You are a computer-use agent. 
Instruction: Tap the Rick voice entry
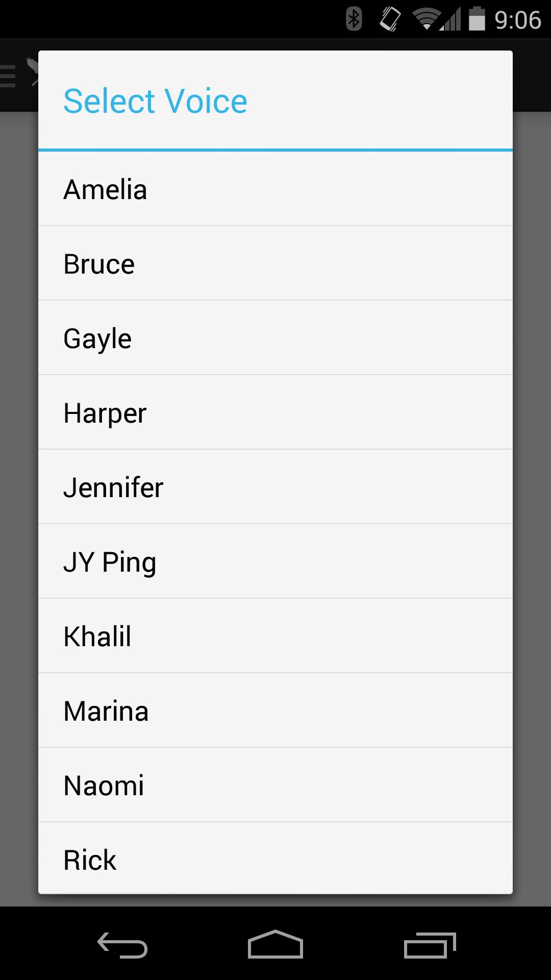tap(275, 860)
